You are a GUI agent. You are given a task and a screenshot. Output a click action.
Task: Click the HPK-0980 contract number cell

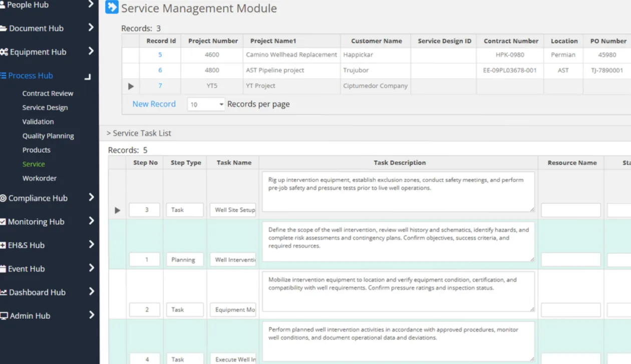(510, 55)
